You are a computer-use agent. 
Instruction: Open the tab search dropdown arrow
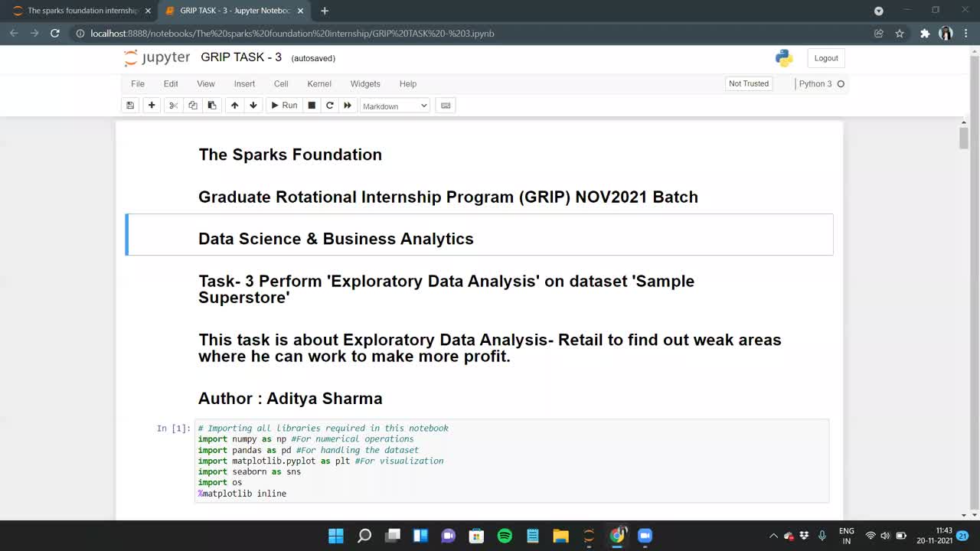879,11
